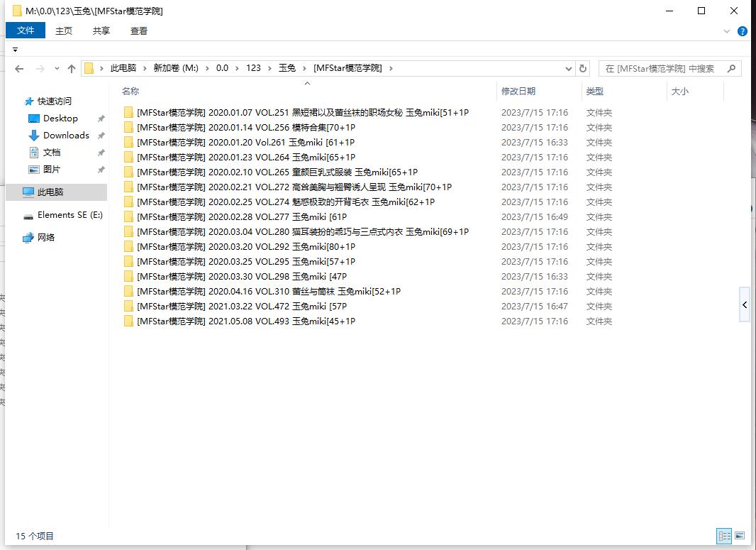Open recent locations dropdown arrow
Screen dimensions: 756x550
(57, 69)
